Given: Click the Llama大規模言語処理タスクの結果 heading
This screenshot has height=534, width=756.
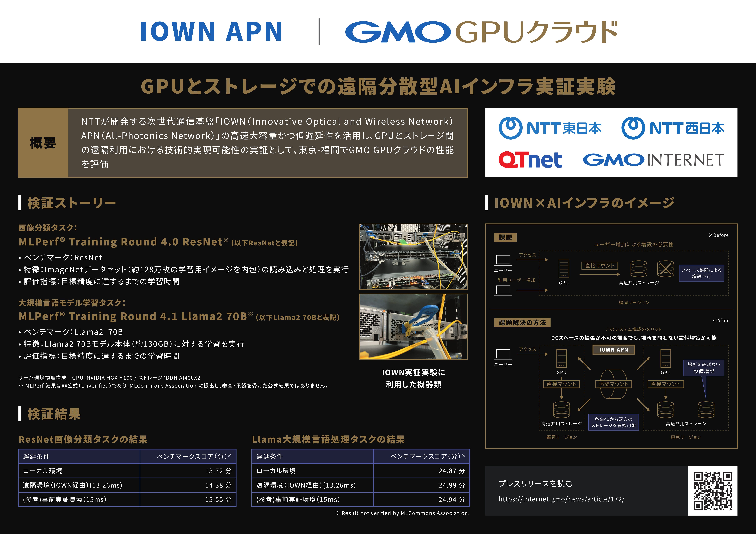Looking at the screenshot, I should [x=328, y=439].
